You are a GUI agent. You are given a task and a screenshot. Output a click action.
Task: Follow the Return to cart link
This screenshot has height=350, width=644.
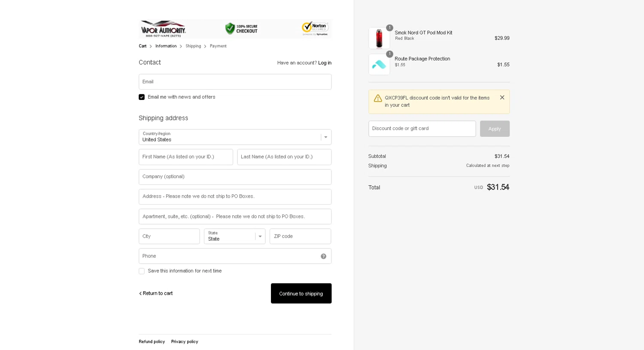click(156, 293)
